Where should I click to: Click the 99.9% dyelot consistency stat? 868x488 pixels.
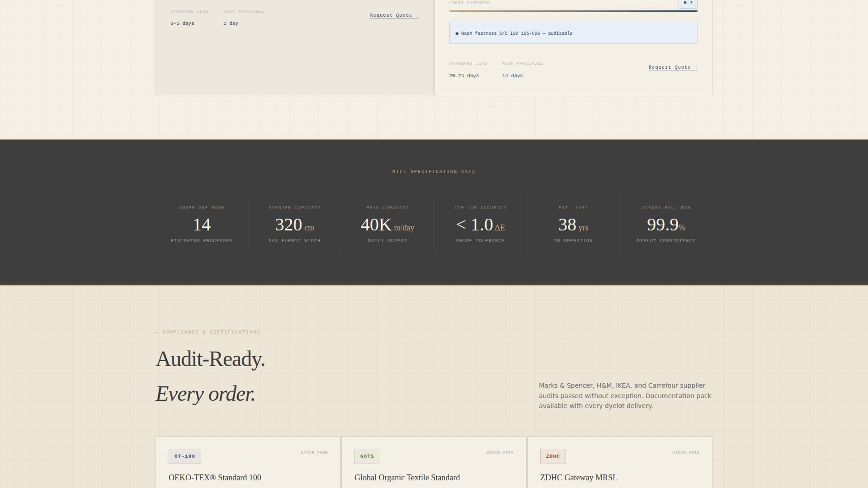click(x=665, y=225)
